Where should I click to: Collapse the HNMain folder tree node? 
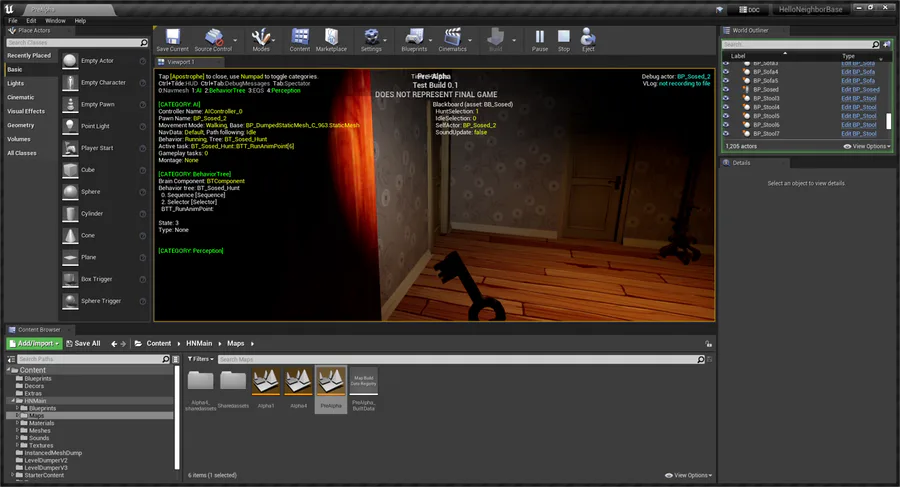[x=13, y=401]
